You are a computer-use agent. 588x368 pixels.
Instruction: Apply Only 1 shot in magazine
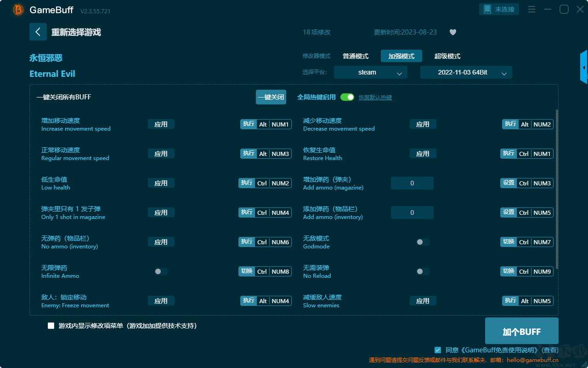pos(161,213)
